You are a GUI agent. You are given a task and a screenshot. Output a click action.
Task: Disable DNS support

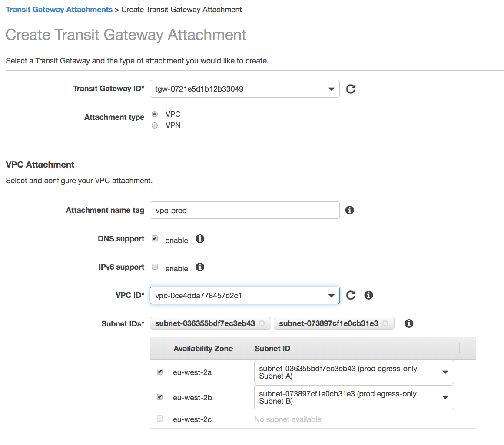[154, 238]
